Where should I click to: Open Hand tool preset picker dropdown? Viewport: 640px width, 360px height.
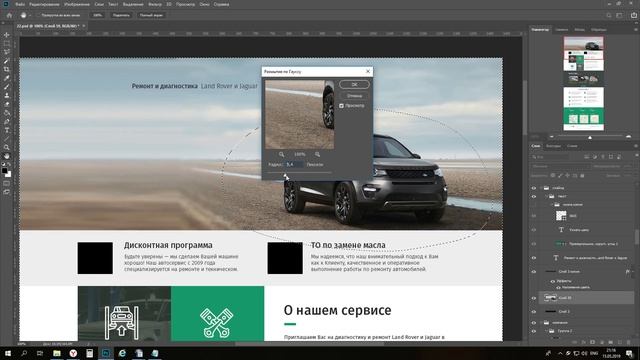(30, 15)
